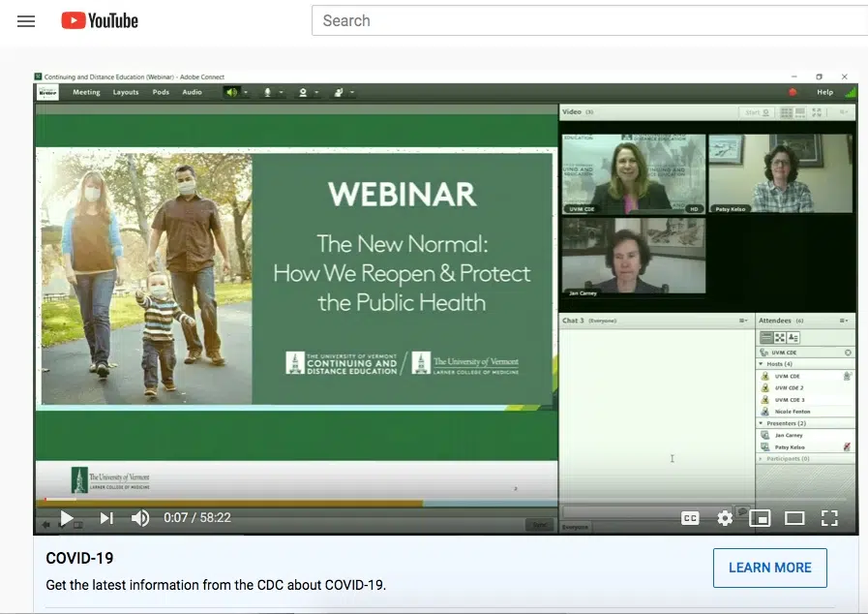Toggle the Adobe Connect speaker icon

point(231,92)
